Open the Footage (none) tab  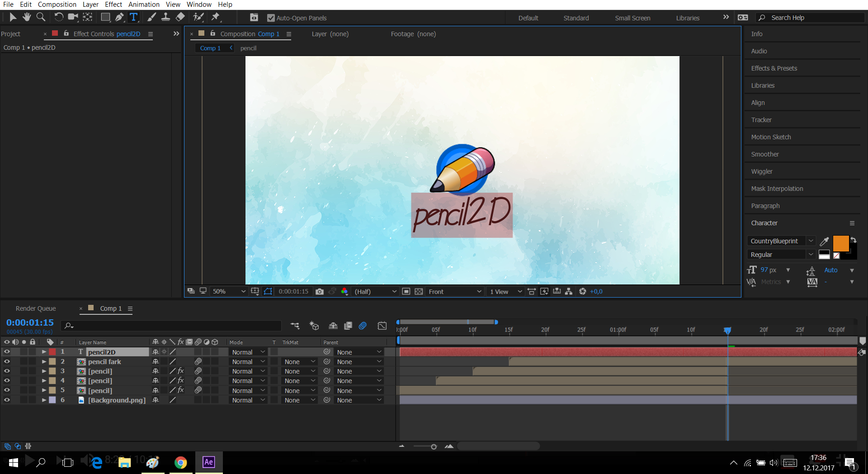click(413, 34)
